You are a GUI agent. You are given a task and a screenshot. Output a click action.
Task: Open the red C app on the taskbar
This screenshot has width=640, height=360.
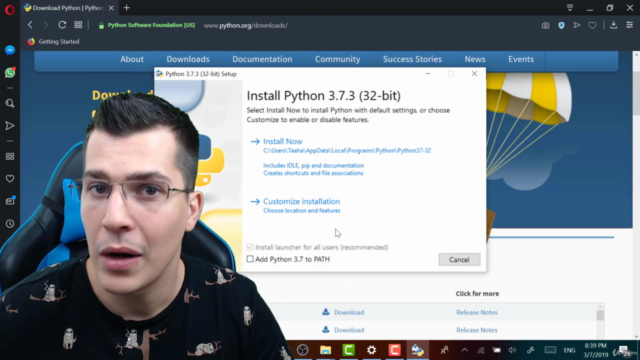click(x=394, y=350)
